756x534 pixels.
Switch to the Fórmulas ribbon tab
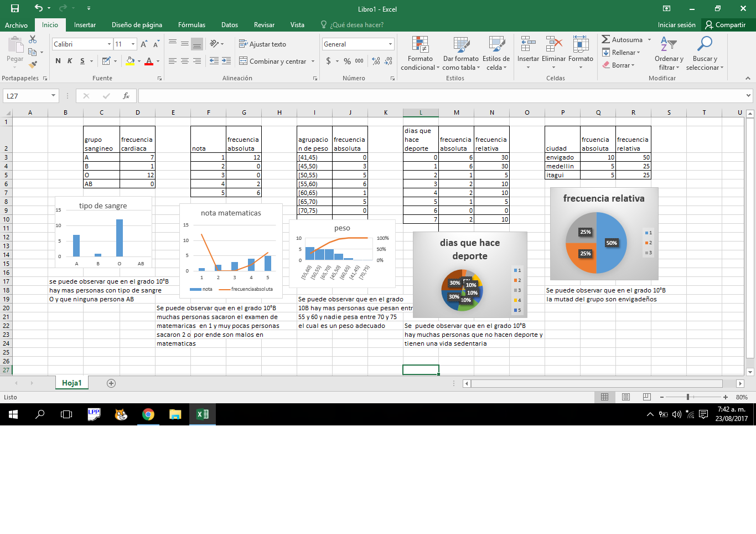191,25
